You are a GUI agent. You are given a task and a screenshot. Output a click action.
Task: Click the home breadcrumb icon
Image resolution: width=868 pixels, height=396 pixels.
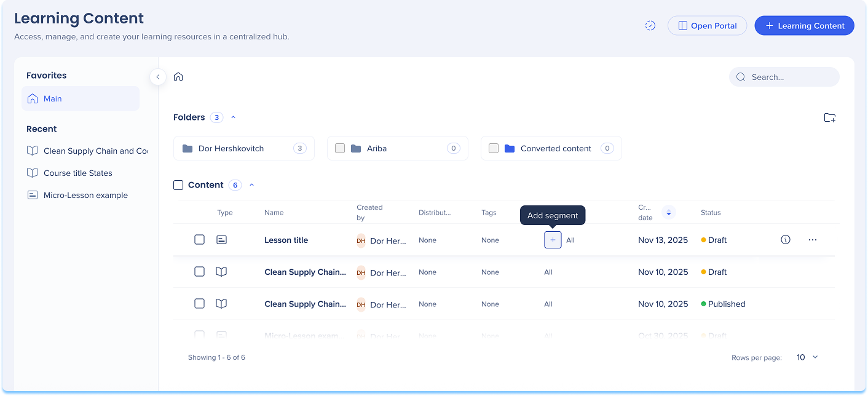[x=178, y=77]
